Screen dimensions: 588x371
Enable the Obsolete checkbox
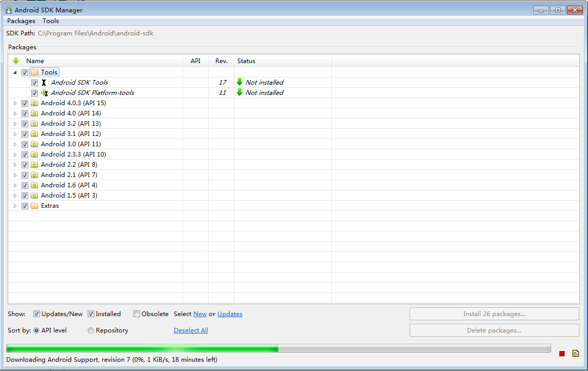point(136,314)
